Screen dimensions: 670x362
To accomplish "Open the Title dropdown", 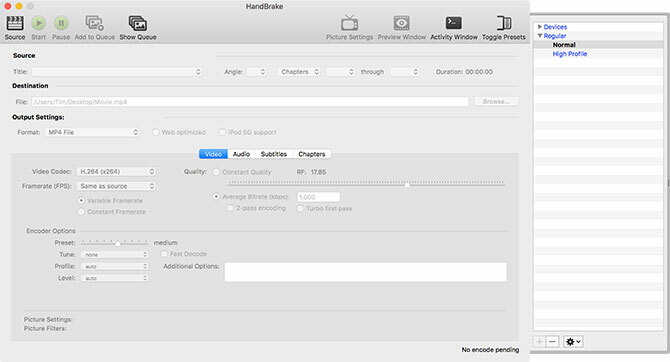I will point(117,72).
